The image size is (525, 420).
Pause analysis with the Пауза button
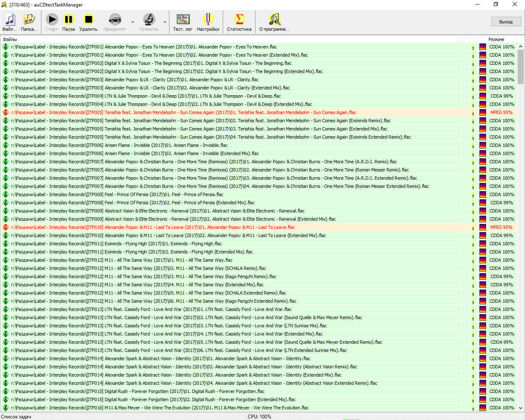68,22
